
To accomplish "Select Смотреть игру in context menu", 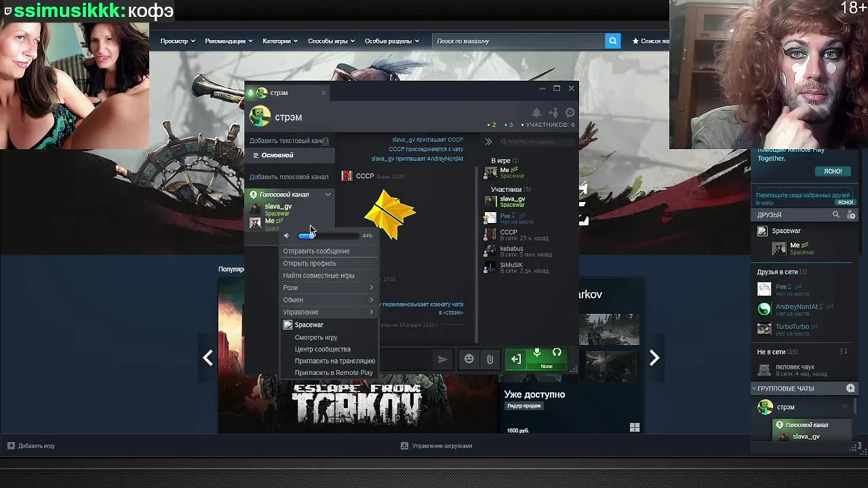I will click(x=316, y=338).
